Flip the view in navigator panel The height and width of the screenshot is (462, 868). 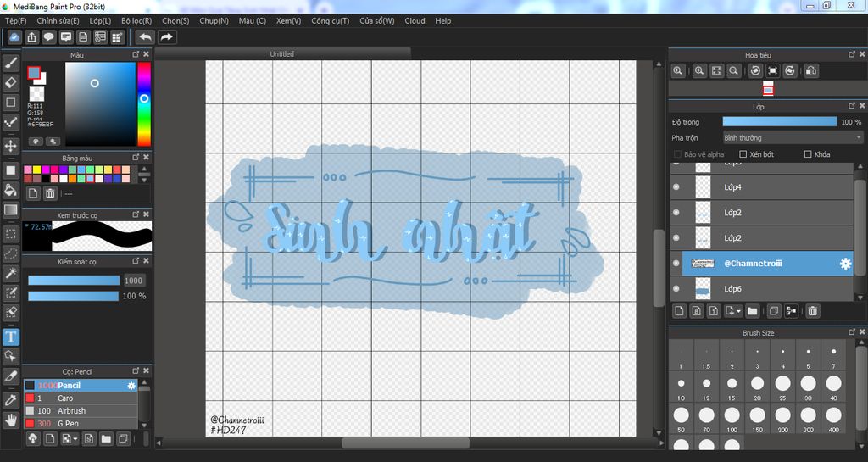click(x=811, y=71)
